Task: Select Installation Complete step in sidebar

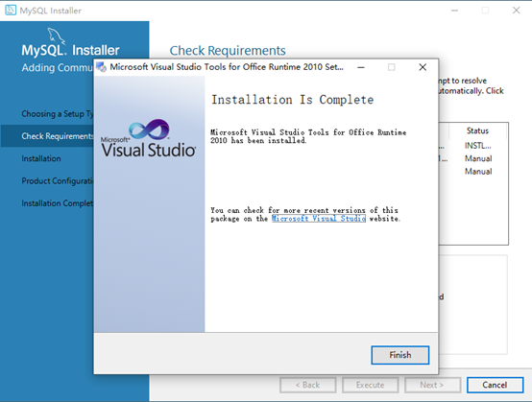Action: coord(58,203)
